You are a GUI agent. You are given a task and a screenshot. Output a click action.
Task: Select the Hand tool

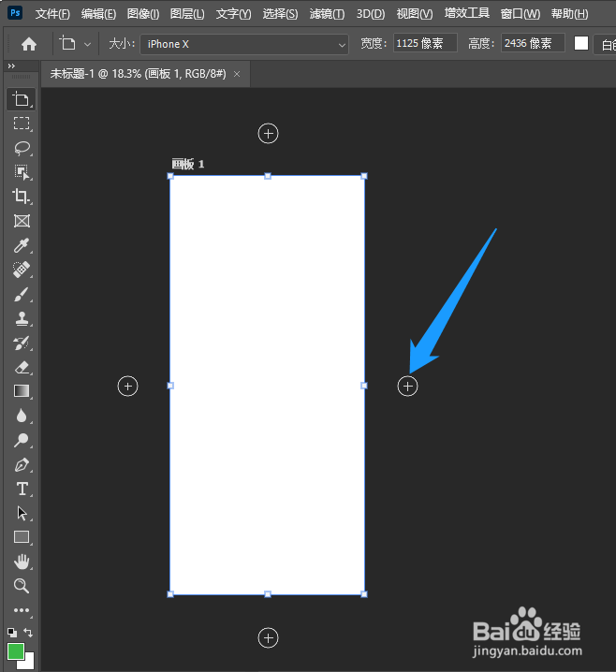point(21,562)
